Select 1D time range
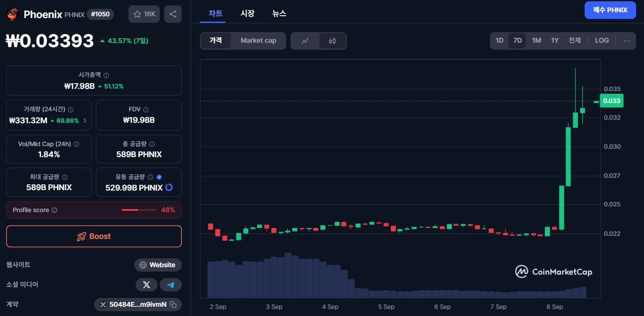 click(x=499, y=40)
